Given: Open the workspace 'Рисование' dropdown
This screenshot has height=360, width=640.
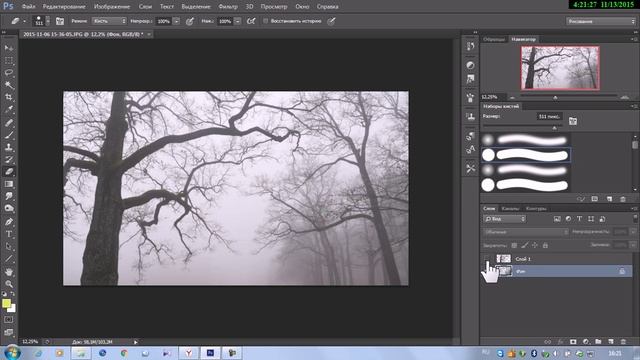Looking at the screenshot, I should coord(601,21).
